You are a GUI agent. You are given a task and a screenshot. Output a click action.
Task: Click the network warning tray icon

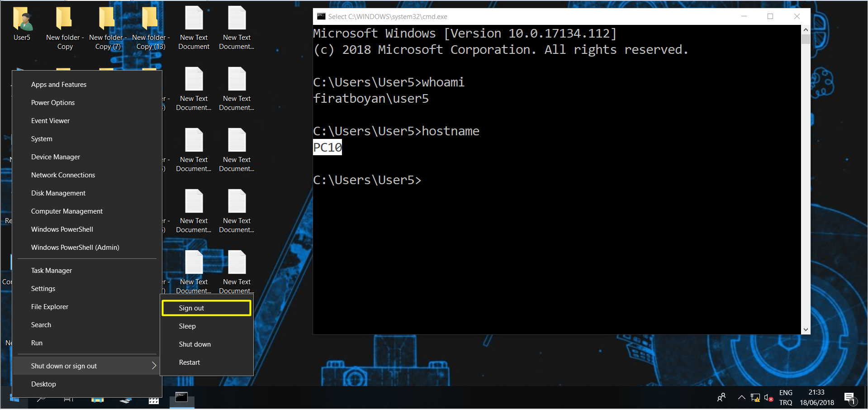coord(755,398)
